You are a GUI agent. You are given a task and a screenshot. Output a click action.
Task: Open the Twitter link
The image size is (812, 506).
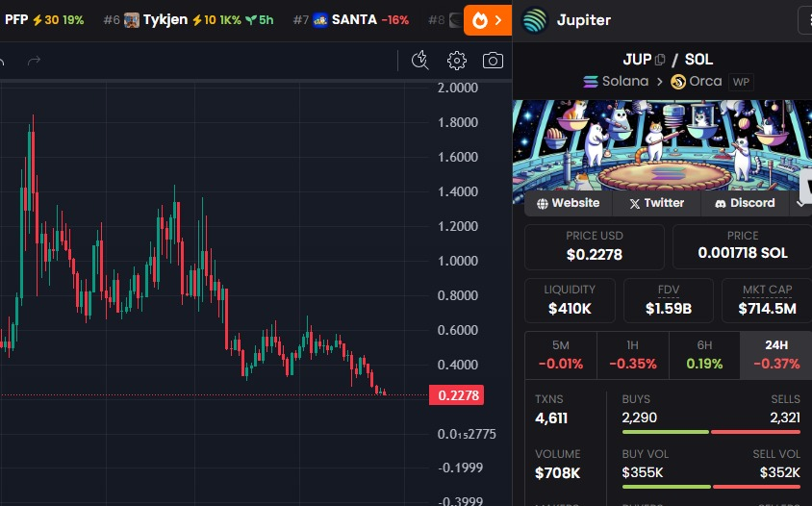(x=657, y=203)
